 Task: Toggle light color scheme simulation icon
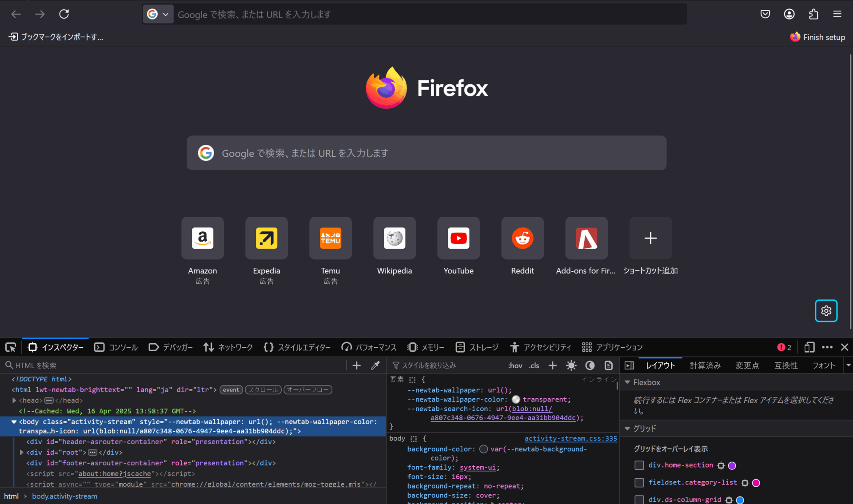point(571,365)
